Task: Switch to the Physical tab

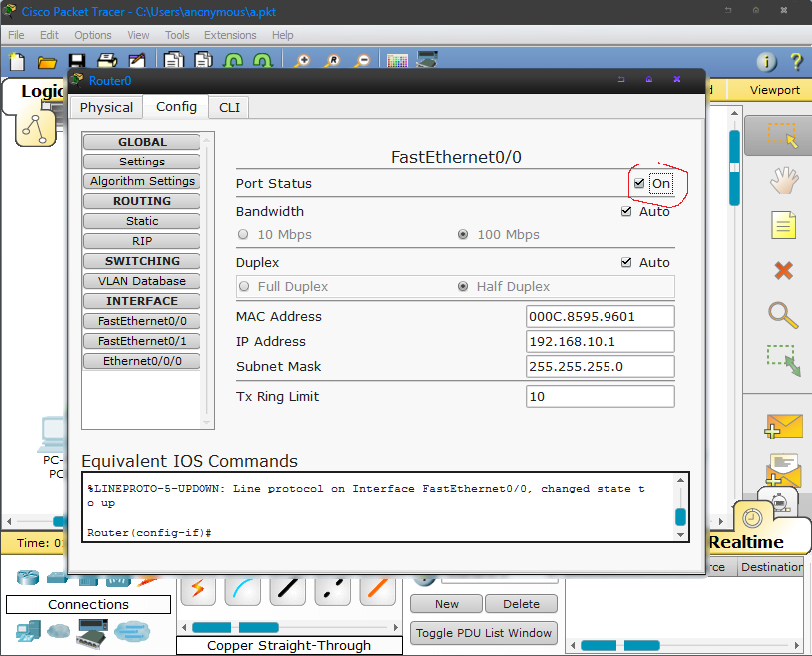Action: click(x=106, y=108)
